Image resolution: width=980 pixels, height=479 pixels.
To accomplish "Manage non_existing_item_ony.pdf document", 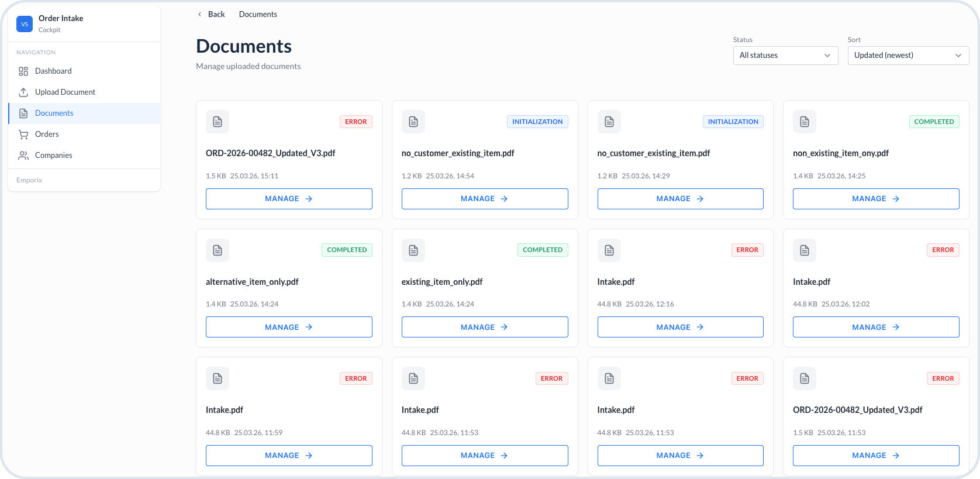I will click(x=876, y=199).
